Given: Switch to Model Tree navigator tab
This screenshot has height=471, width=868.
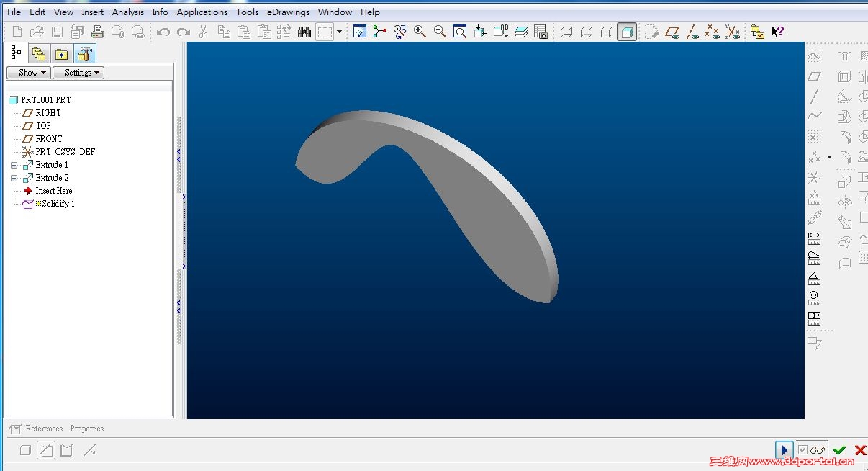Looking at the screenshot, I should (x=17, y=53).
